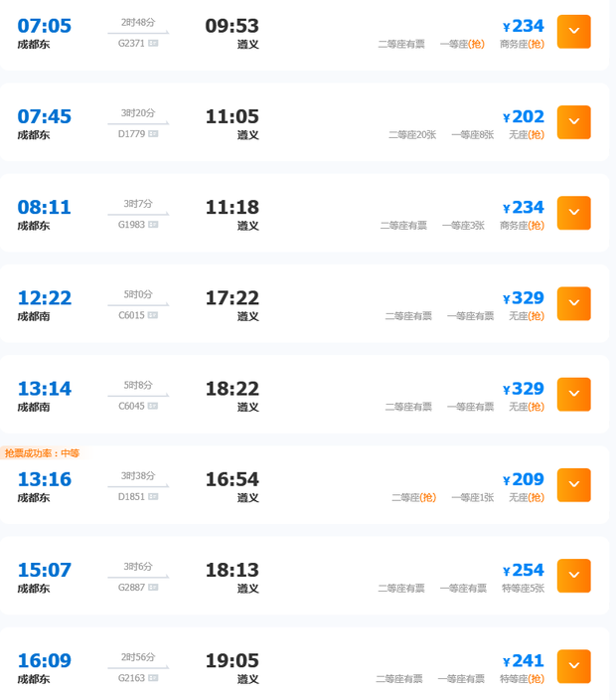
Task: Click the timetable icon beside G1983
Action: pyautogui.click(x=153, y=225)
